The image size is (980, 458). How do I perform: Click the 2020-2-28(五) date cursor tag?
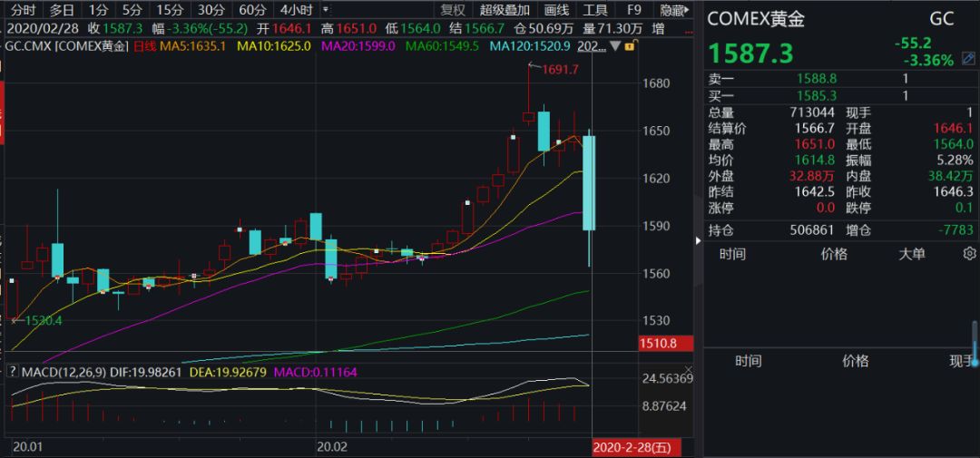634,447
